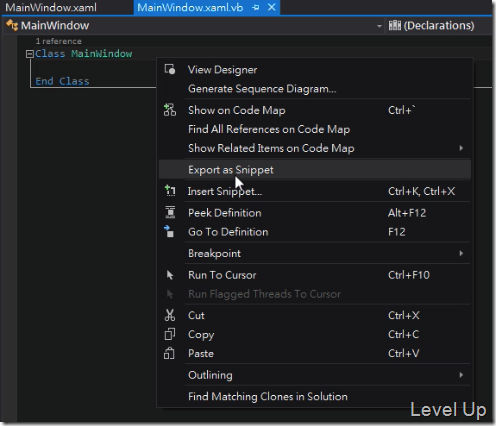Screen dimensions: 496x426
Task: Open the (Declarations) member dropdown
Action: (x=438, y=25)
